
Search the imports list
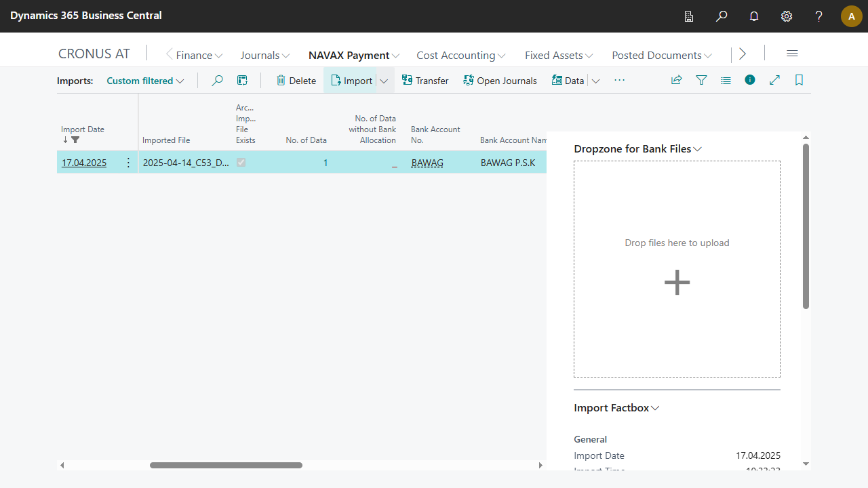pos(217,81)
